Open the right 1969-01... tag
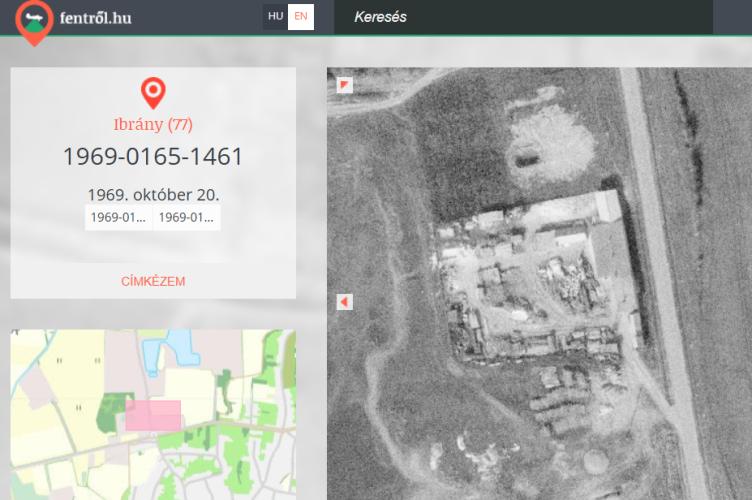 [186, 218]
